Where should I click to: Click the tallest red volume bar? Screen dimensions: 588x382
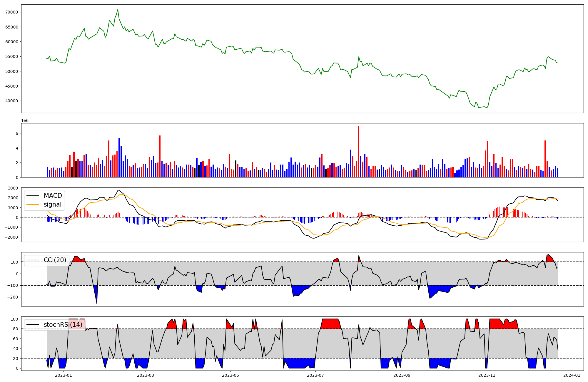[x=359, y=151]
